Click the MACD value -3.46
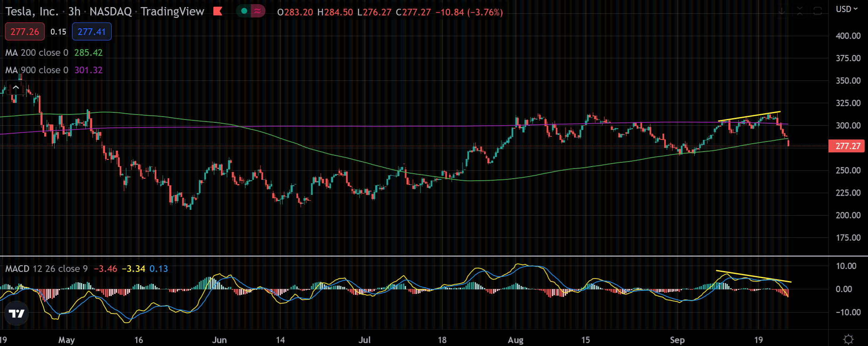The height and width of the screenshot is (346, 868). tap(105, 269)
